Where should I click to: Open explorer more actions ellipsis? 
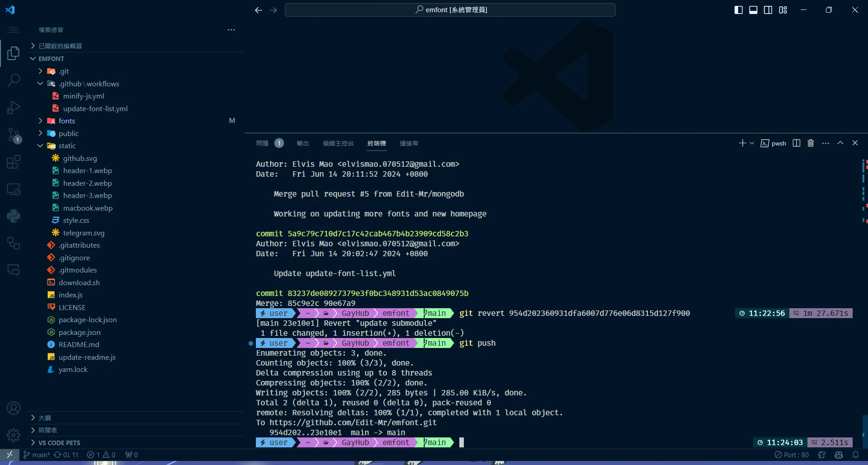coord(231,30)
